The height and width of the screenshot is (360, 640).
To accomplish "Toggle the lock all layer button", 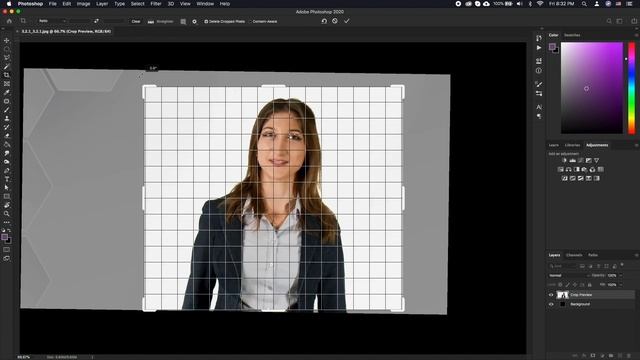I will [x=589, y=285].
